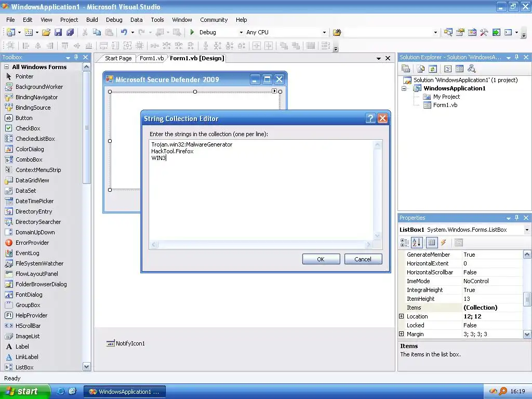Switch Properties to Categorized view

(405, 242)
